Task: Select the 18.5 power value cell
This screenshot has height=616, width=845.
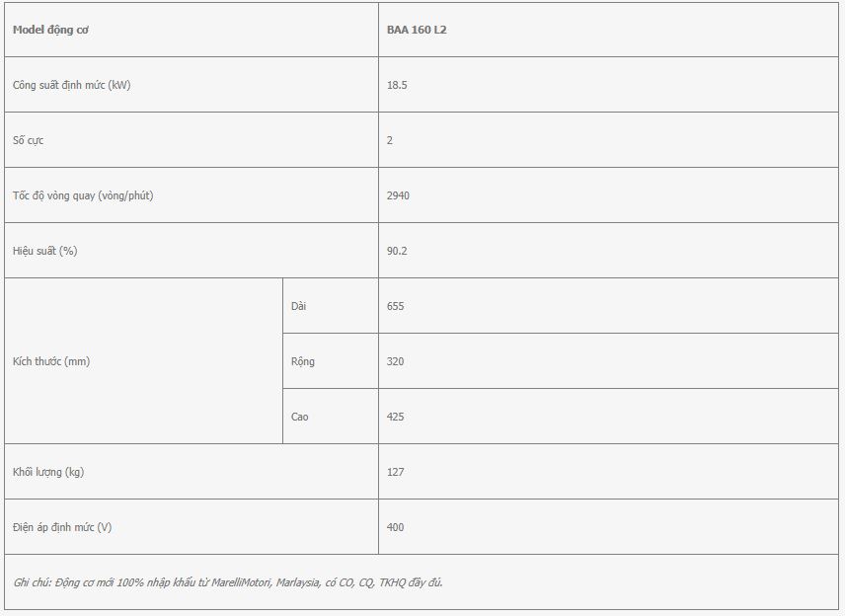Action: [x=608, y=85]
